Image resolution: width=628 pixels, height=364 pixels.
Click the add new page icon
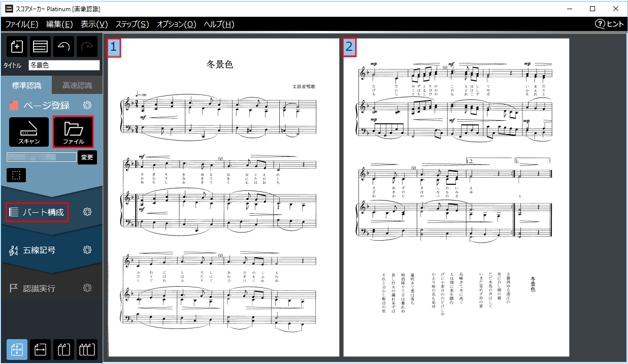(17, 46)
